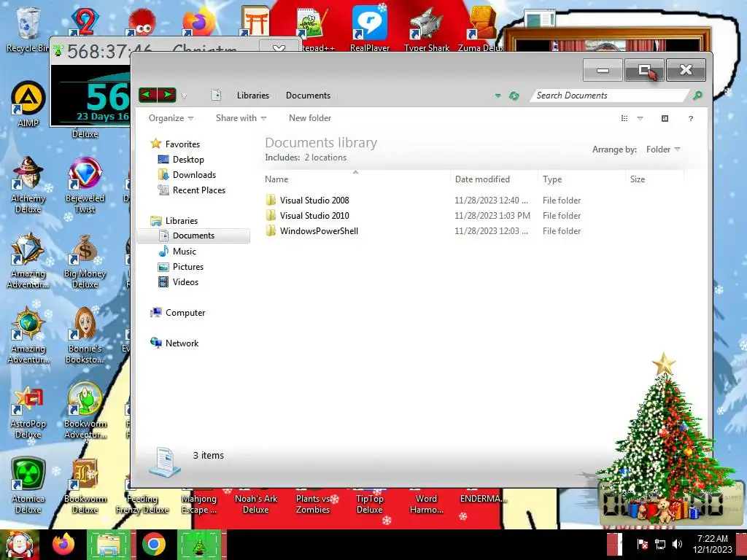Click the AIMP desktop shortcut
Image resolution: width=747 pixels, height=560 pixels.
click(28, 104)
